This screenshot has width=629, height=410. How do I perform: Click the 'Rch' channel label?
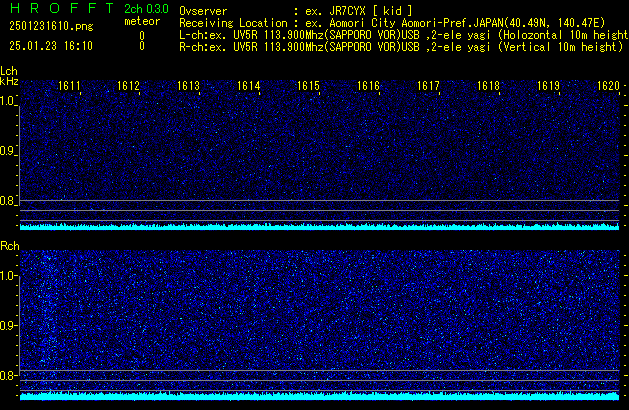[10, 246]
